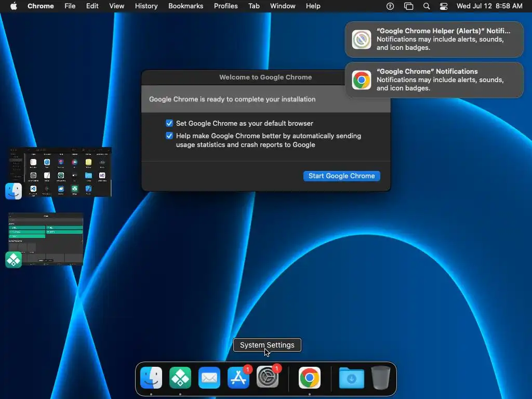
Task: Uncheck Set Google Chrome as default browser
Action: click(x=169, y=123)
